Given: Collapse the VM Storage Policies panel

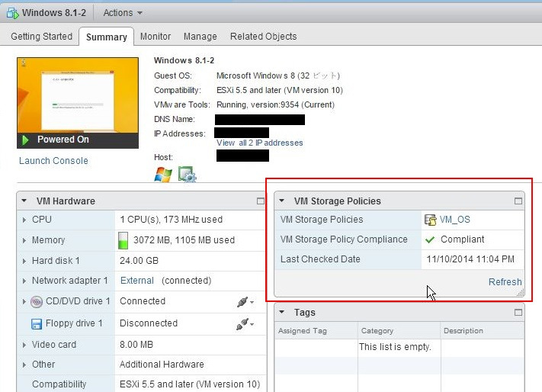Looking at the screenshot, I should coord(282,201).
